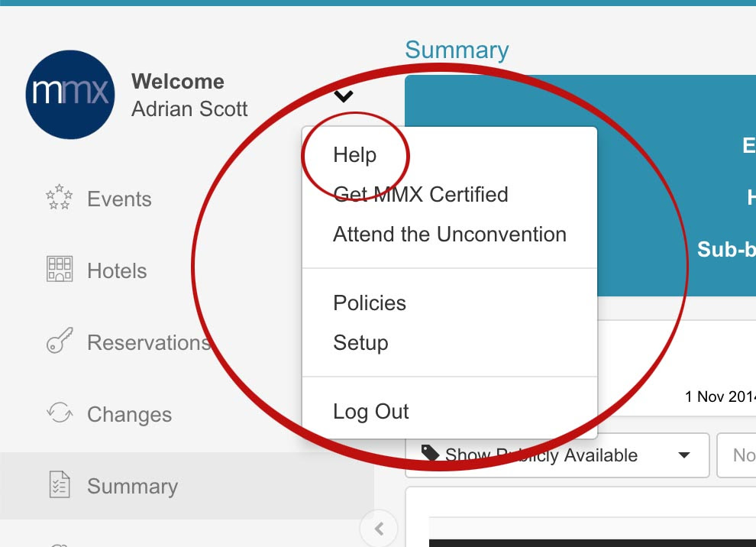Click the MMX logo circle

click(x=70, y=95)
